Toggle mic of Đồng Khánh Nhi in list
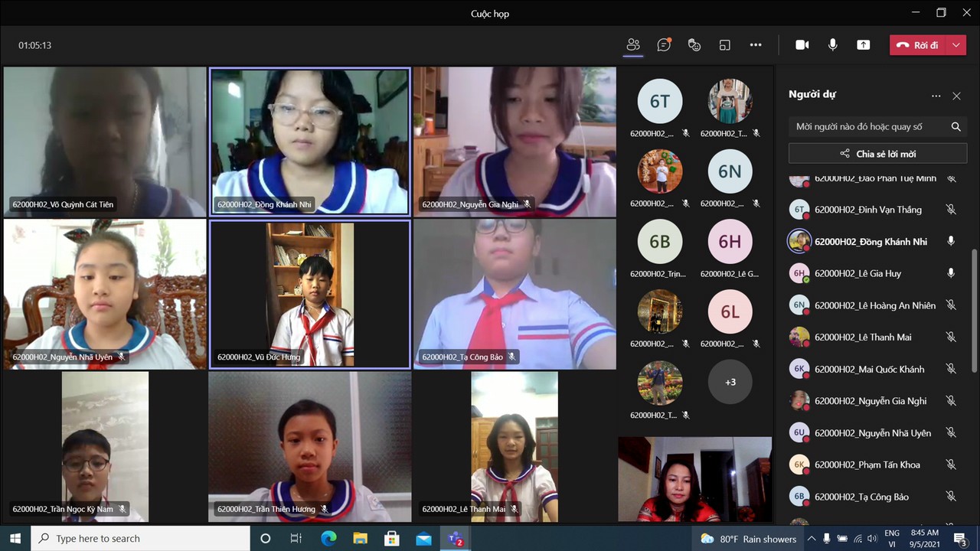980x551 pixels. (951, 241)
